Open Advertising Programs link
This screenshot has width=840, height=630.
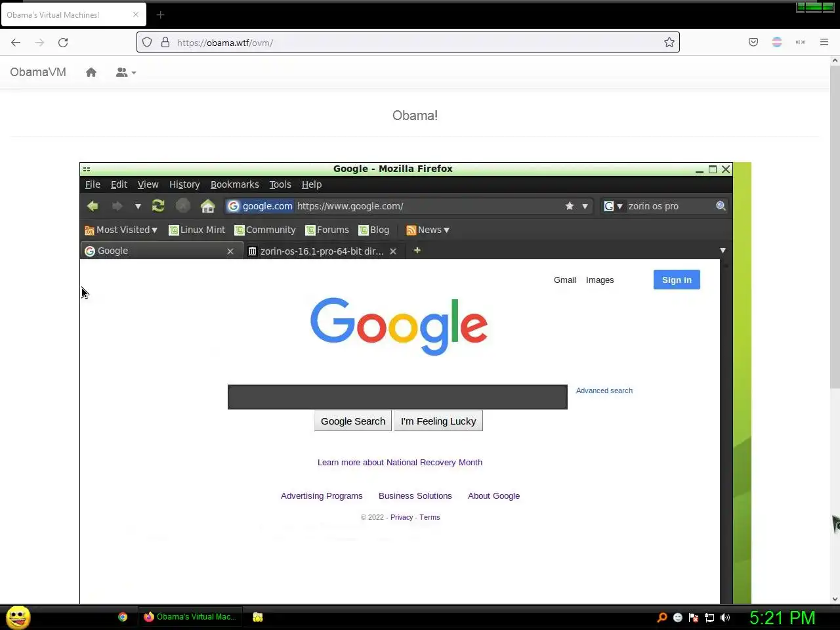tap(322, 496)
